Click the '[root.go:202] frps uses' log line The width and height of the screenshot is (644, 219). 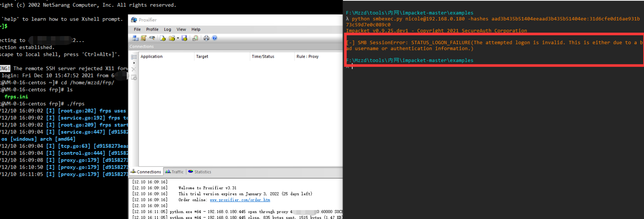(64, 111)
